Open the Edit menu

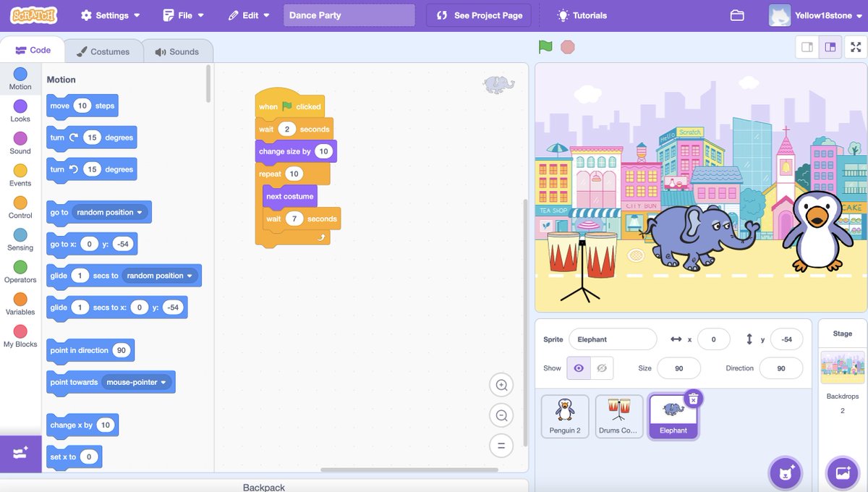pyautogui.click(x=249, y=15)
